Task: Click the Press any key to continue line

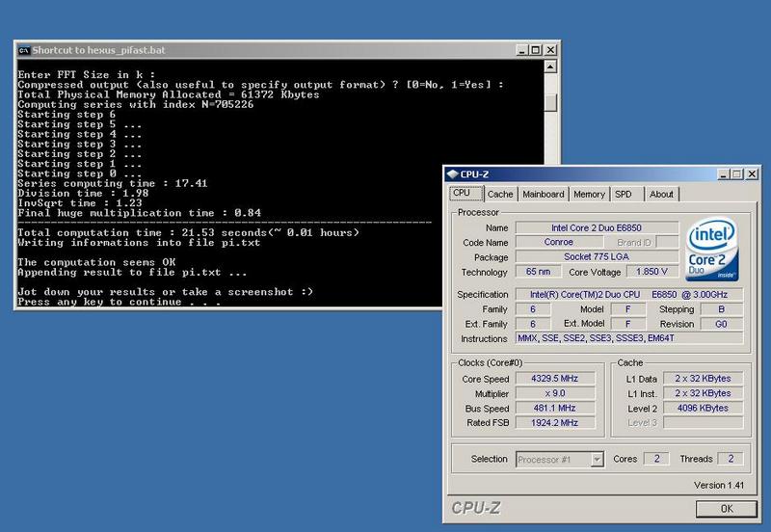Action: coord(119,302)
